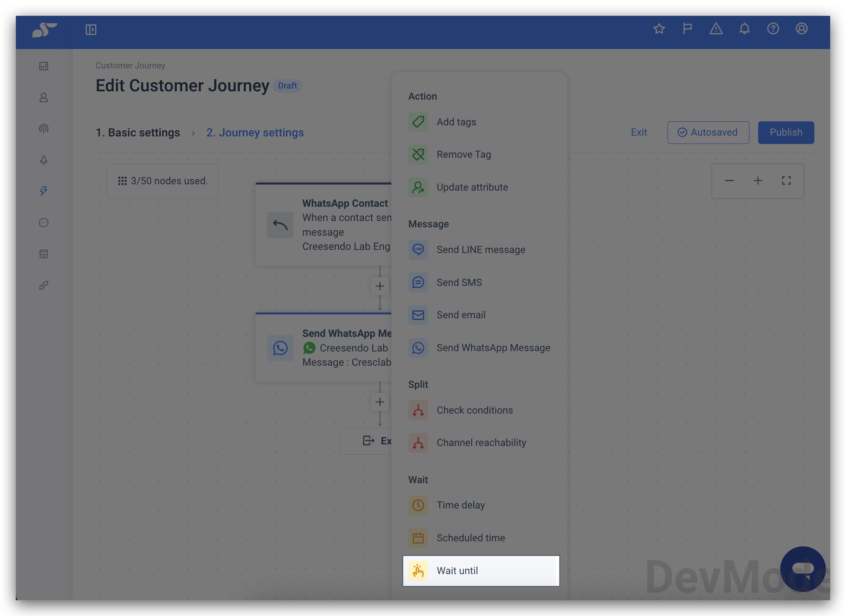Screen dimensions: 846x616
Task: Zoom out the canvas with minus
Action: coord(729,181)
